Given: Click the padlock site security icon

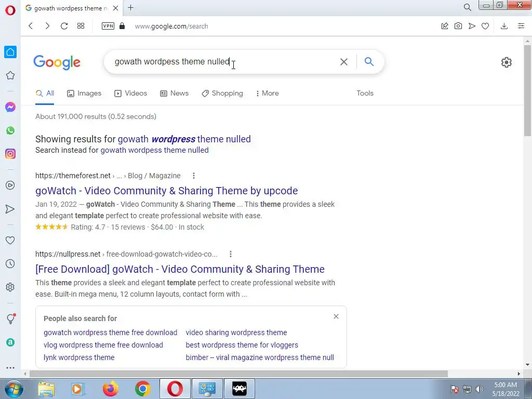Looking at the screenshot, I should pos(122,26).
